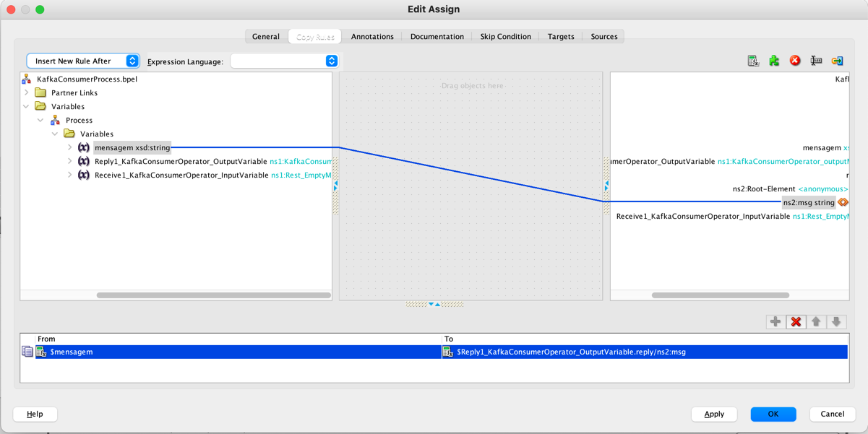
Task: Select Receive1 InputVariable in right tree
Action: pyautogui.click(x=731, y=216)
